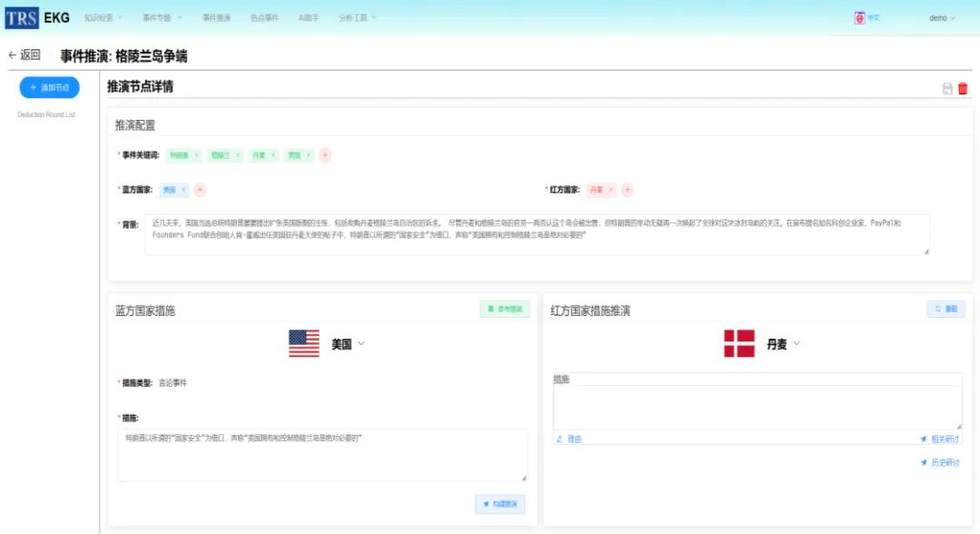Go to AI助手 in the navigation
This screenshot has height=534, width=980.
(309, 18)
